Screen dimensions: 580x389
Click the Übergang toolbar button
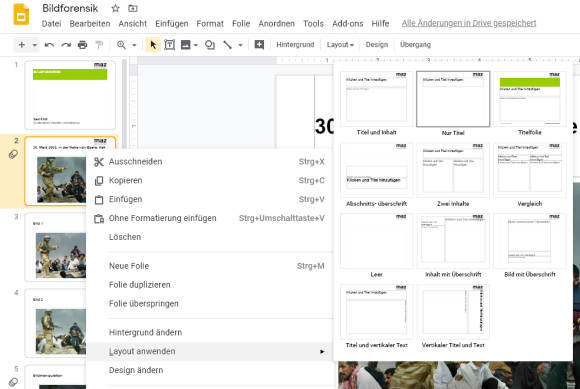coord(415,45)
